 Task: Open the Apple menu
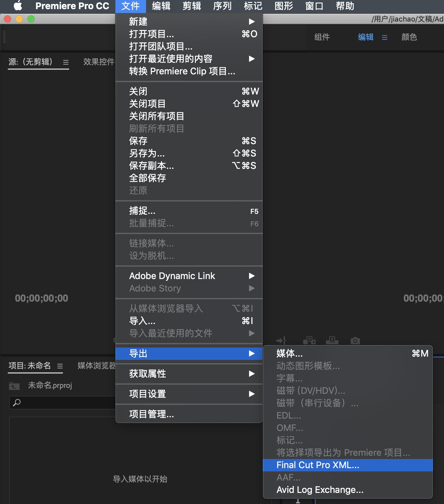tap(18, 6)
